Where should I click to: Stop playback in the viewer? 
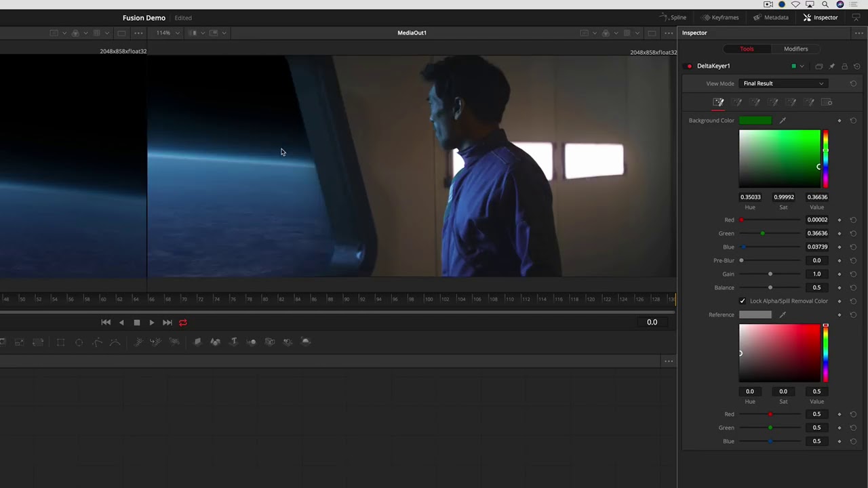click(x=136, y=323)
